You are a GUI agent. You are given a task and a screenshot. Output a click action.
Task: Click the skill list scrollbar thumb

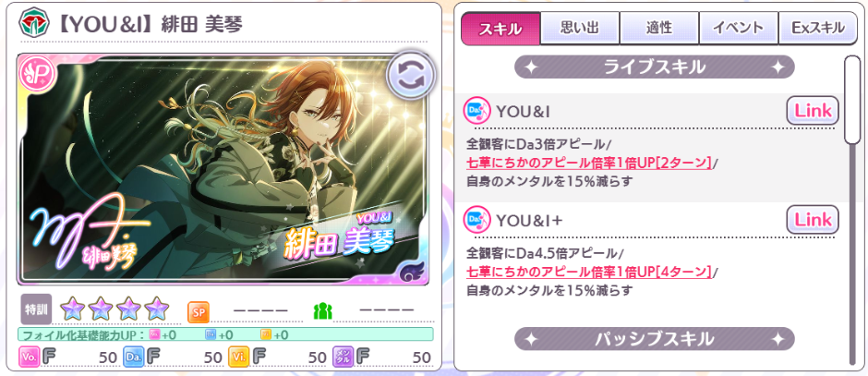tap(852, 100)
